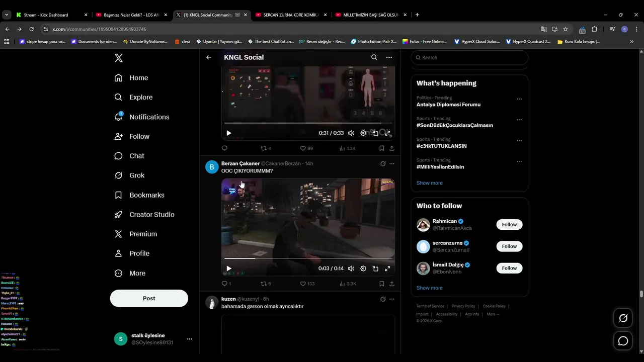Switch to Stream - Kick Dashboard tab
This screenshot has width=644, height=362.
click(52, 15)
